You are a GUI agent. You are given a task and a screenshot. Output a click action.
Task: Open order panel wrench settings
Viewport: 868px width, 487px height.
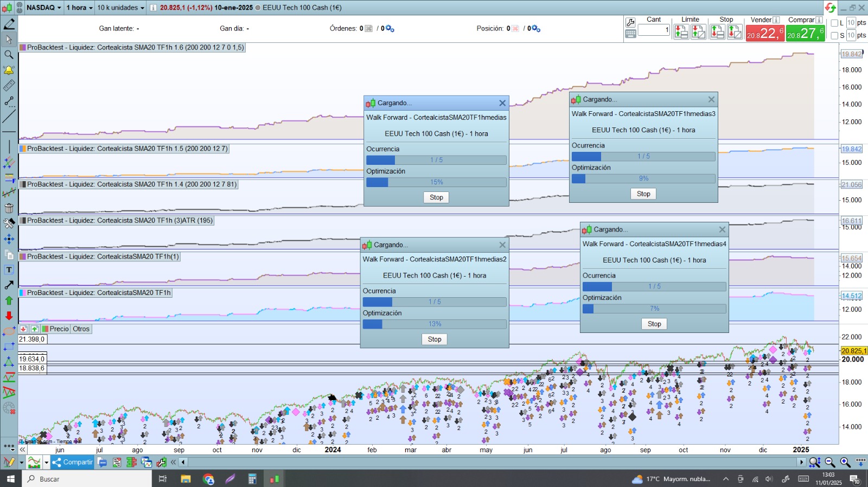click(630, 22)
